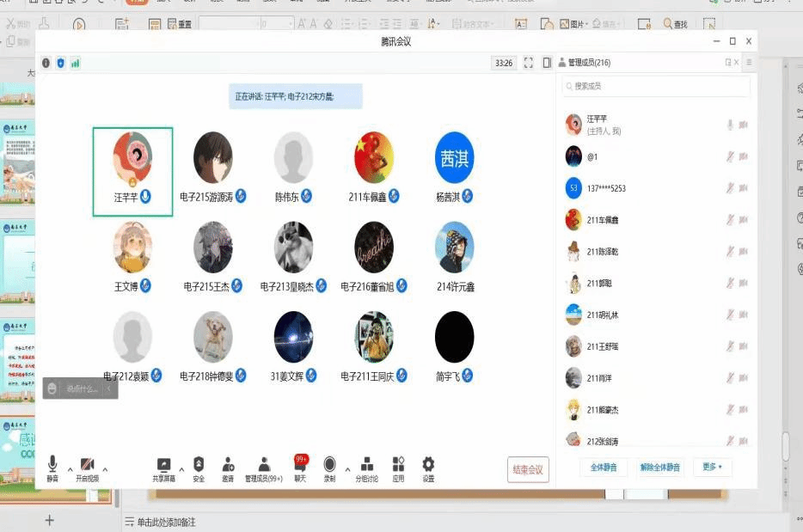Click the 搜索成员 search members field

click(x=658, y=86)
